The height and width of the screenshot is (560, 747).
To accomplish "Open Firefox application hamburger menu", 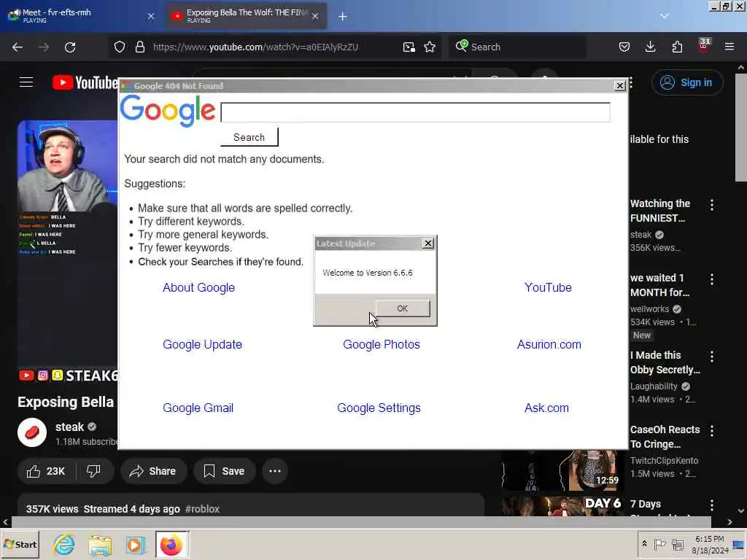I will tap(729, 47).
